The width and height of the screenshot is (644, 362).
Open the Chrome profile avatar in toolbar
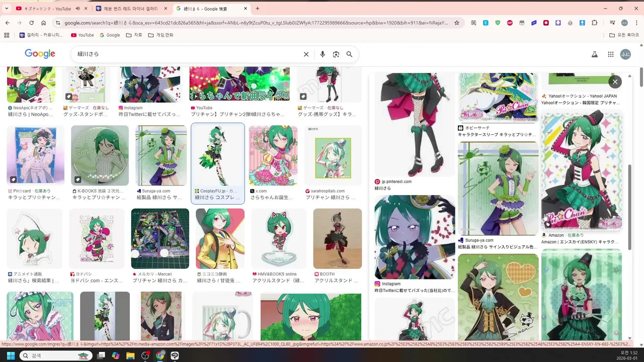point(624,23)
